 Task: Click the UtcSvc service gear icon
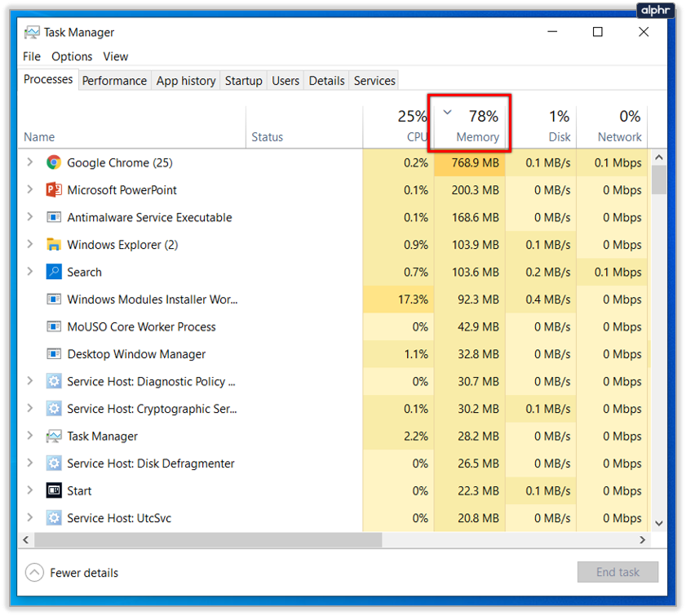53,518
